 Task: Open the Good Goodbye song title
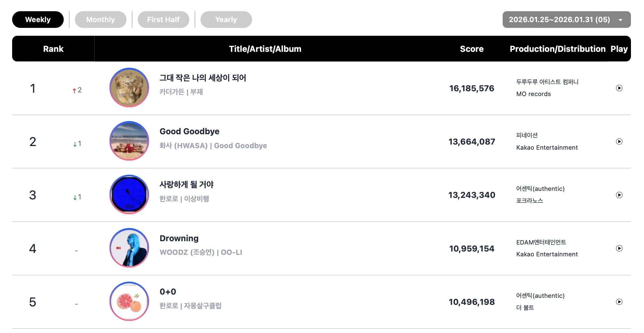click(x=189, y=132)
